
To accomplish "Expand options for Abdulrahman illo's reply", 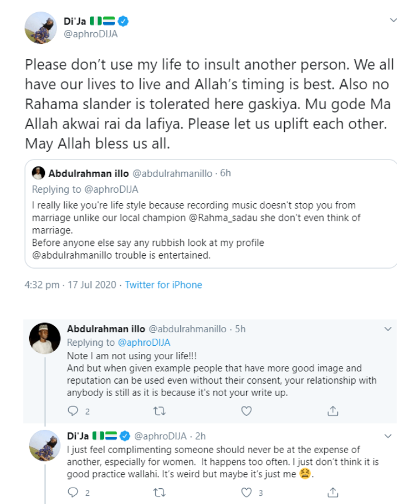I will click(x=388, y=330).
